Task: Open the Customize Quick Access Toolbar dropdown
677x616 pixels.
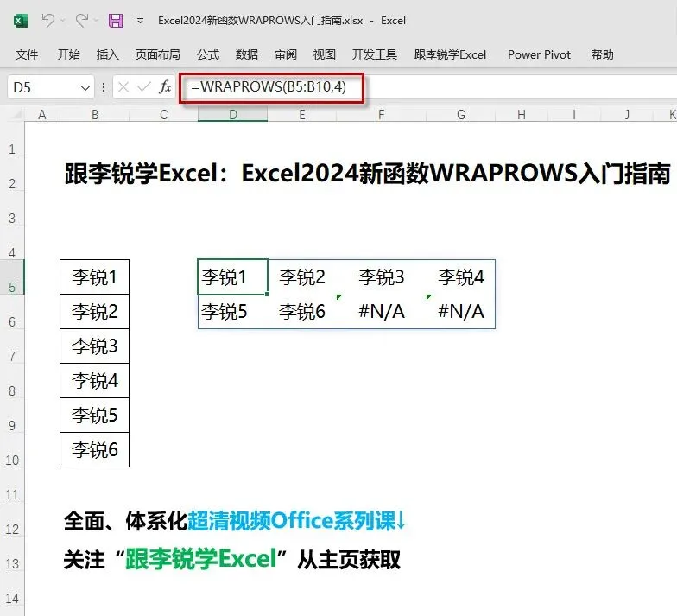Action: click(140, 21)
